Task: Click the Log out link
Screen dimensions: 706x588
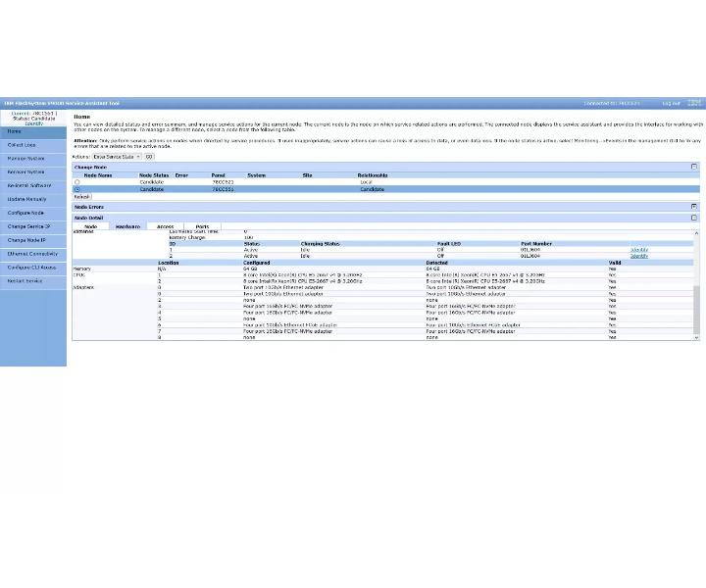Action: pos(671,104)
